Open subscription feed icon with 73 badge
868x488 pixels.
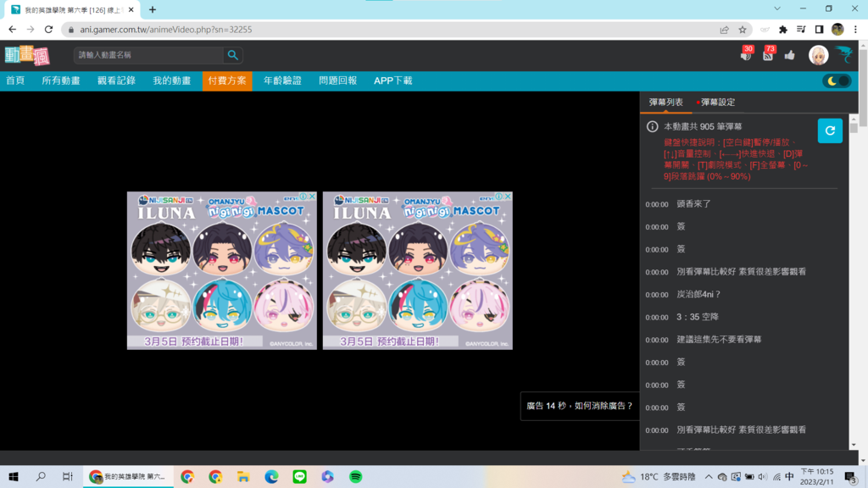[x=768, y=53]
